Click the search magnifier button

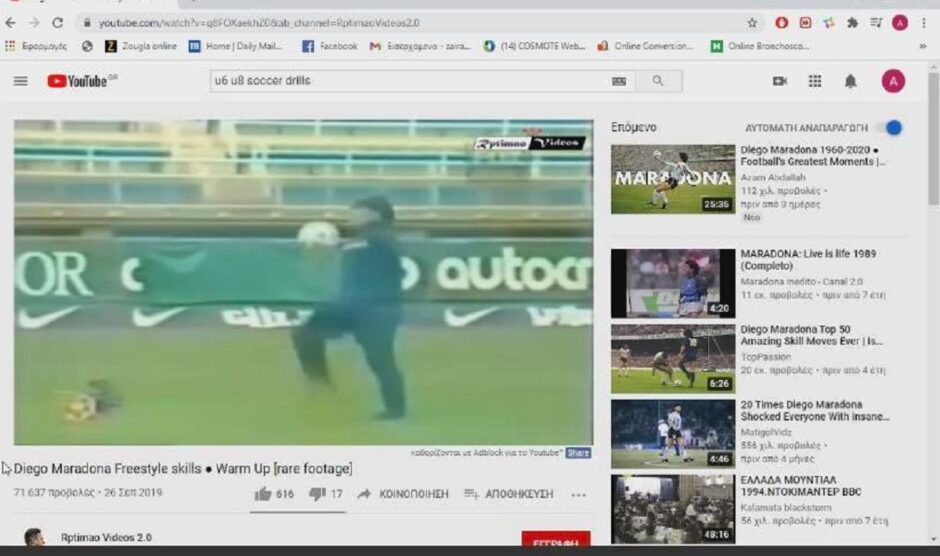coord(658,81)
